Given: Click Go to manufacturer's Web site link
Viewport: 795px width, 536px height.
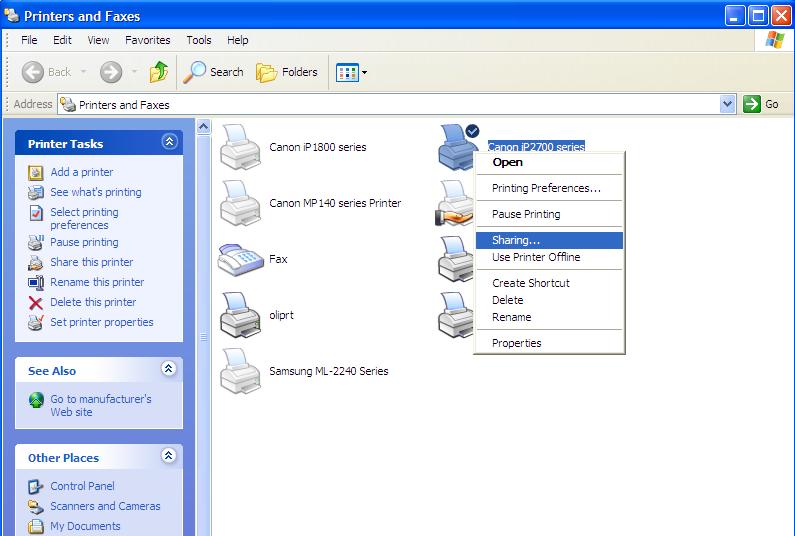Looking at the screenshot, I should (x=100, y=406).
